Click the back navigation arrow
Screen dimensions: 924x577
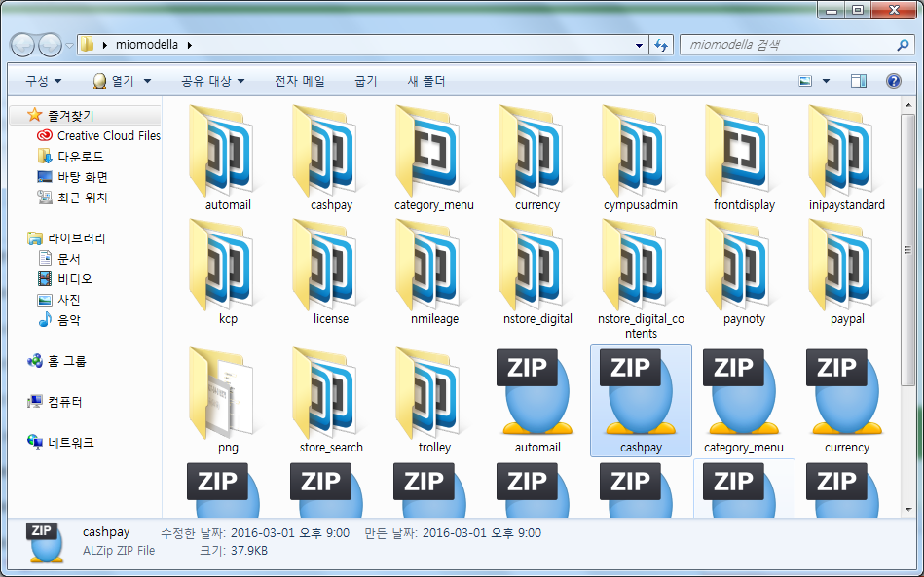coord(23,45)
